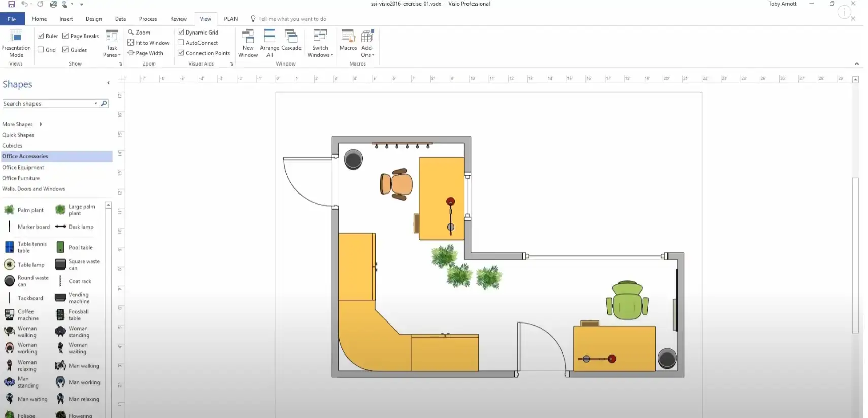Click the Page Width button
This screenshot has height=418, width=868.
(x=146, y=53)
